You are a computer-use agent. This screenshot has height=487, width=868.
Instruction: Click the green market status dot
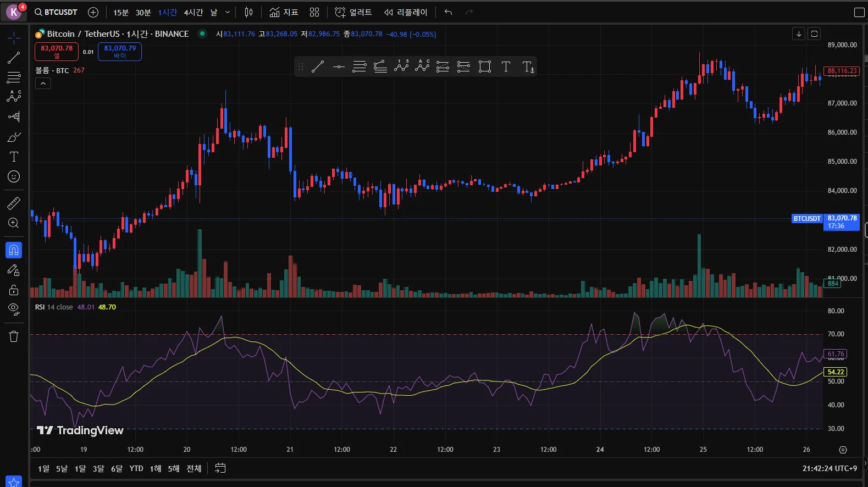click(x=202, y=34)
